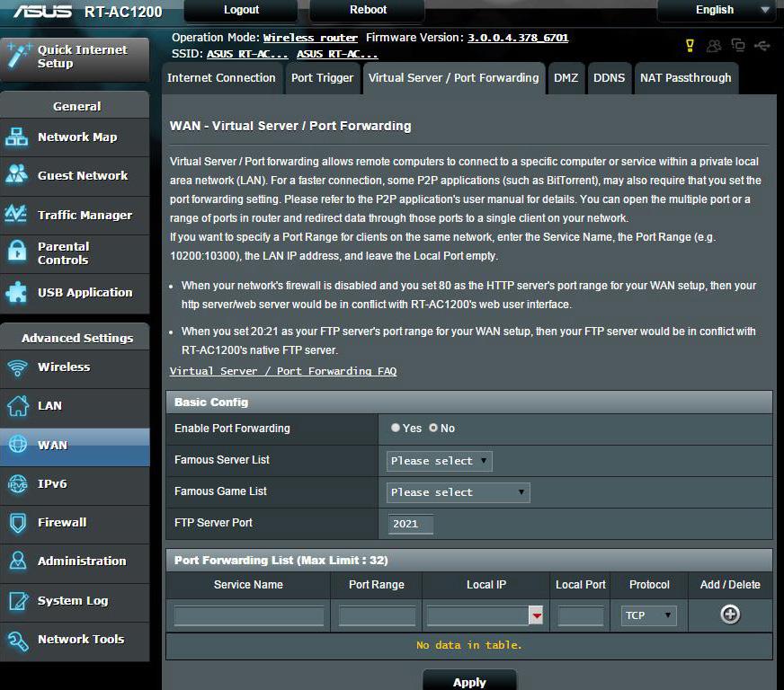Screen dimensions: 784x690
Task: Open the Virtual Server / Port Forwarding FAQ link
Action: pos(283,371)
